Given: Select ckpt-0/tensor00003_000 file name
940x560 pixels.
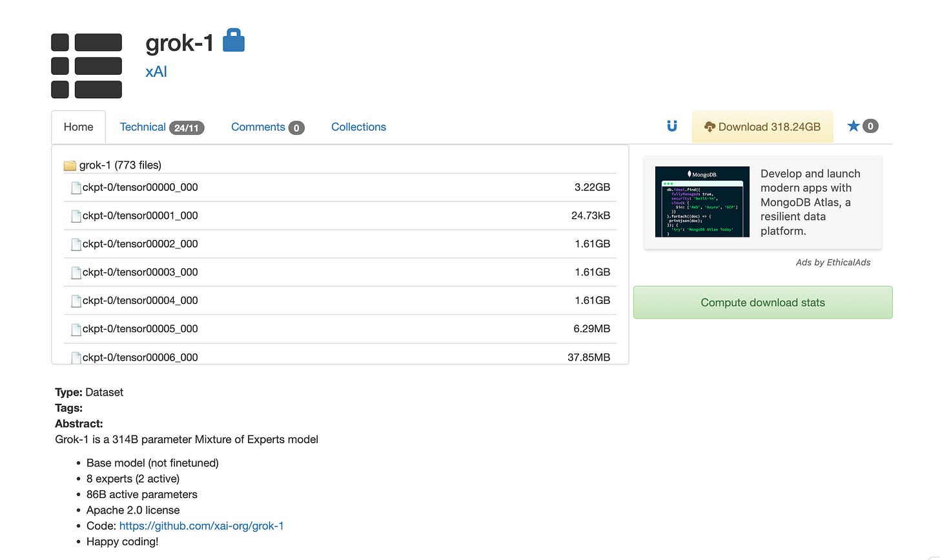Looking at the screenshot, I should point(140,272).
